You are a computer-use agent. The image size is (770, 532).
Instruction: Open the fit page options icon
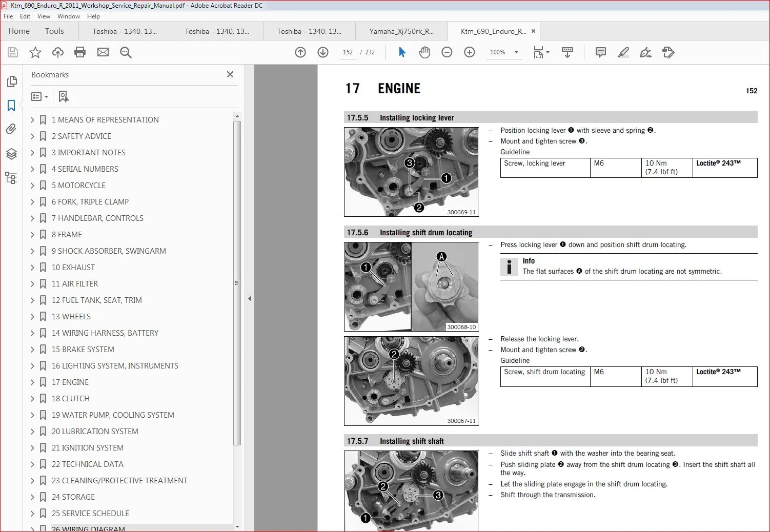pos(541,52)
